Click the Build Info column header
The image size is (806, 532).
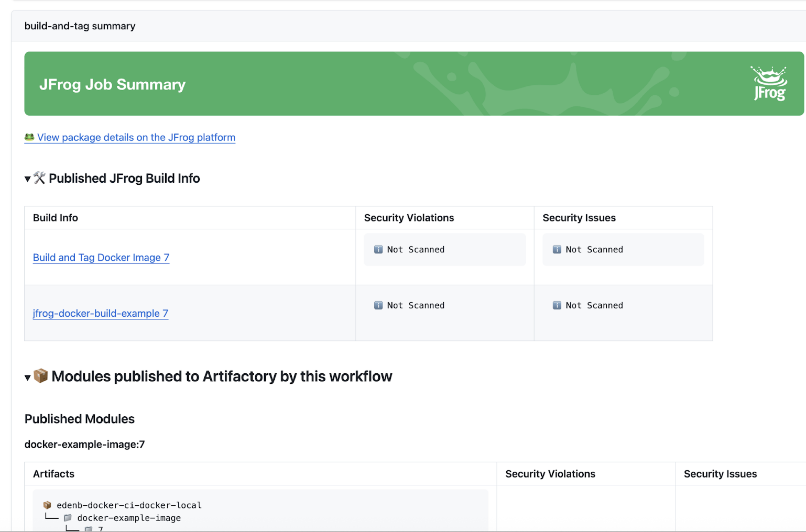(x=55, y=218)
